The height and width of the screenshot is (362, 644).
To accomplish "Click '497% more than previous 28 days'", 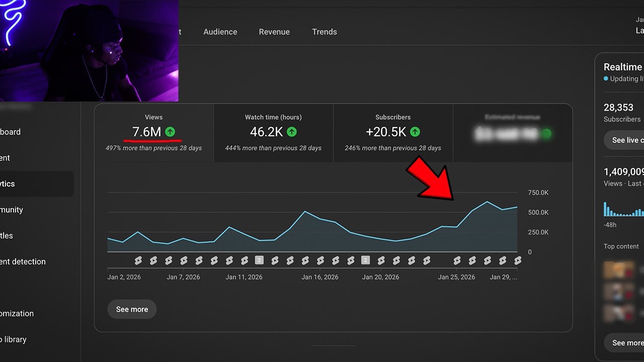I will click(x=153, y=148).
